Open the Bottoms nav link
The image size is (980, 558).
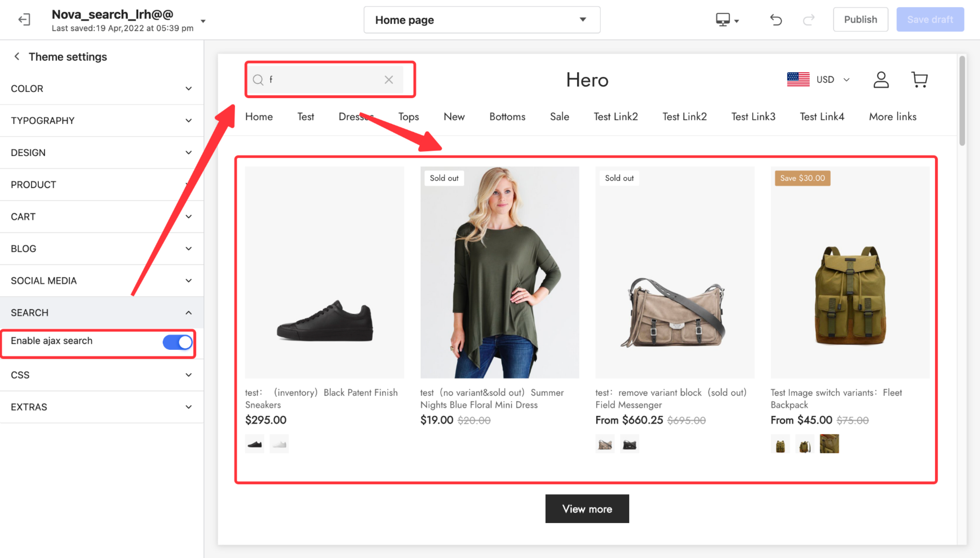click(507, 117)
